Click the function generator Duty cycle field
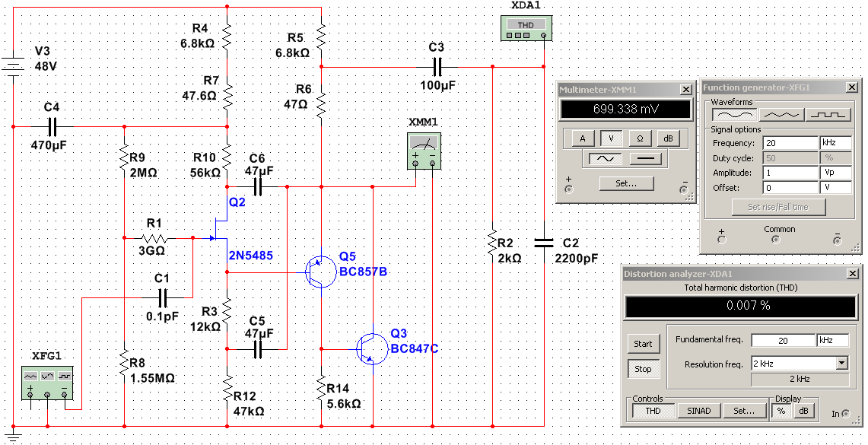868x445 pixels. coord(790,157)
